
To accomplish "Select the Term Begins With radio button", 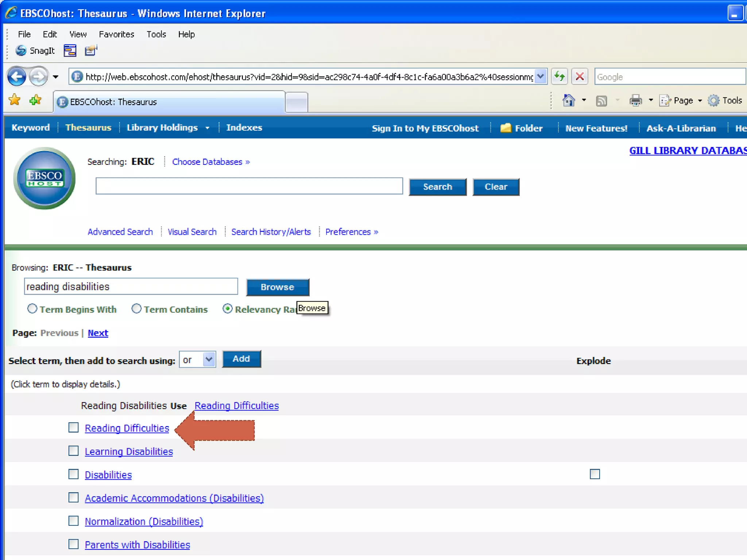I will [32, 309].
